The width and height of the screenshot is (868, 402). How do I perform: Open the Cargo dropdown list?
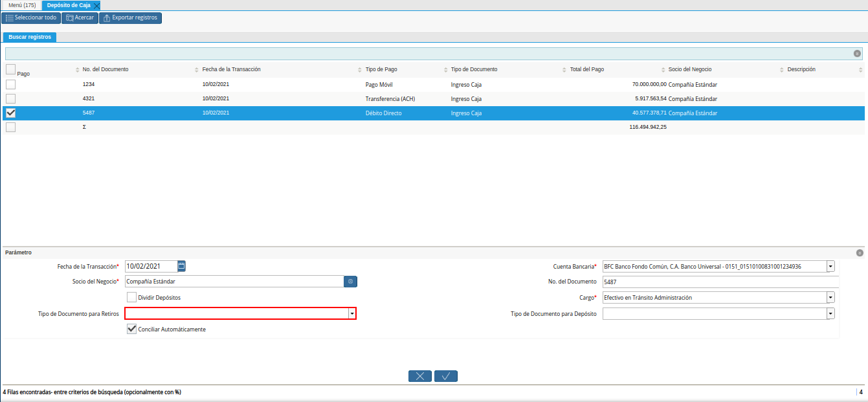pyautogui.click(x=830, y=297)
